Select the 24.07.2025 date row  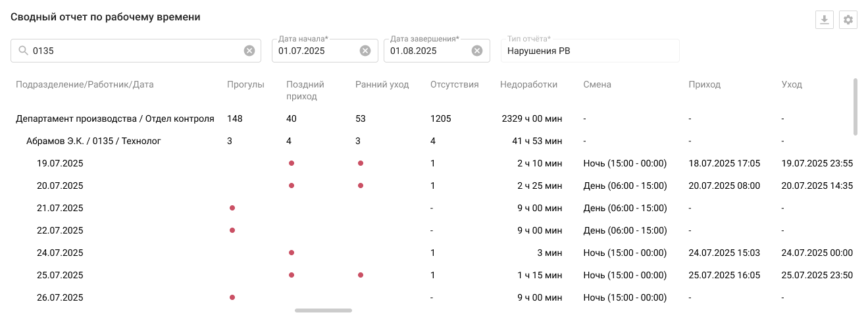(434, 253)
